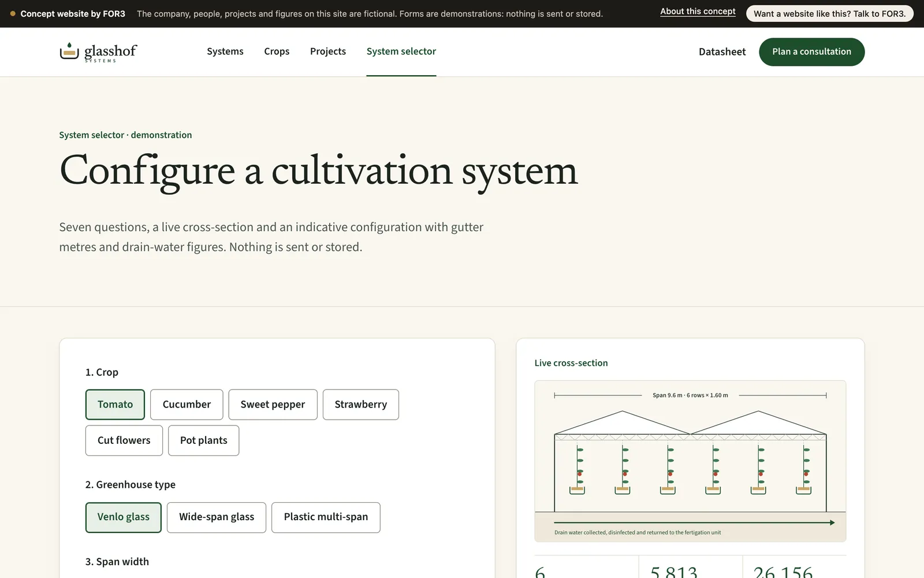The height and width of the screenshot is (578, 924).
Task: Click the Live cross-section greenhouse diagram
Action: 690,461
